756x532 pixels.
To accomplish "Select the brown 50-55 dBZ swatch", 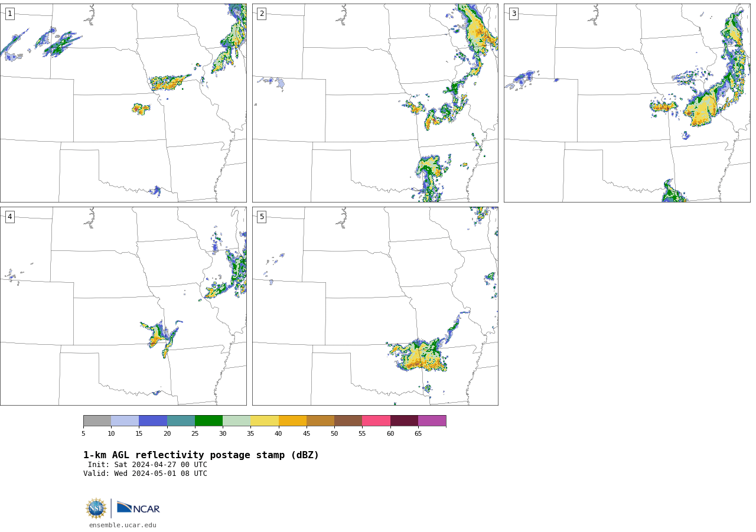I will pos(348,421).
